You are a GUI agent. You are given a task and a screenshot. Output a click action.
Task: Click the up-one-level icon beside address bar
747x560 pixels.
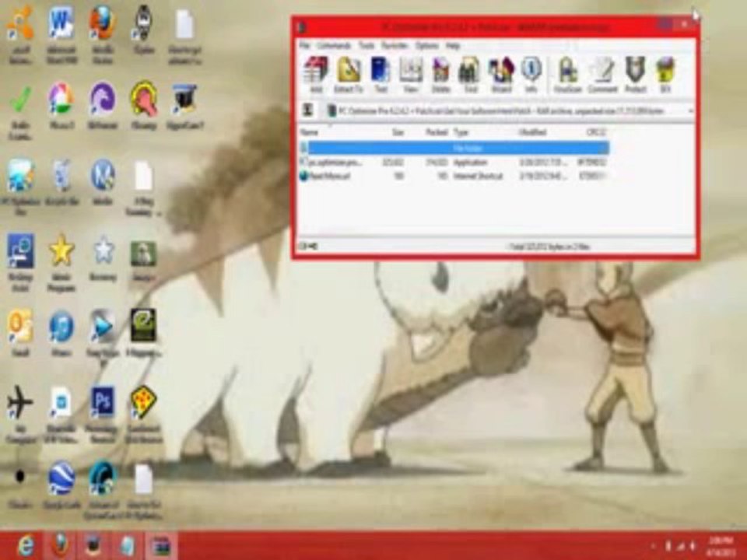(x=308, y=110)
